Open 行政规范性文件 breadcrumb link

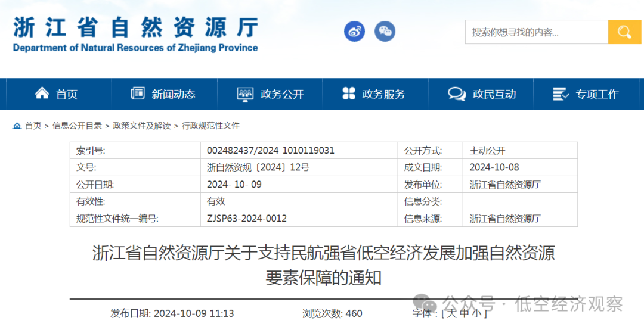(210, 126)
